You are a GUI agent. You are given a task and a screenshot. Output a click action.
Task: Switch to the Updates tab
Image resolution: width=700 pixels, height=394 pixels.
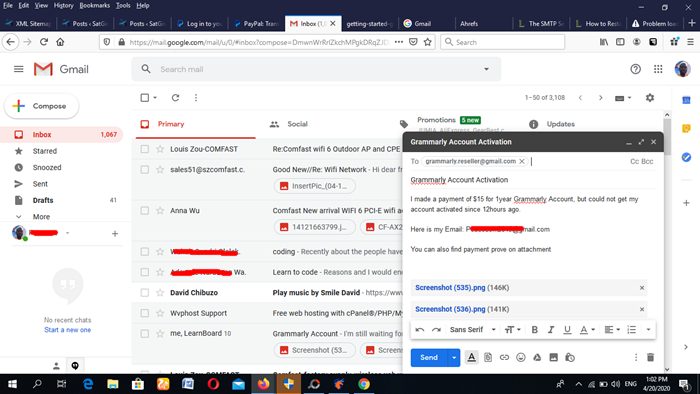click(x=552, y=124)
